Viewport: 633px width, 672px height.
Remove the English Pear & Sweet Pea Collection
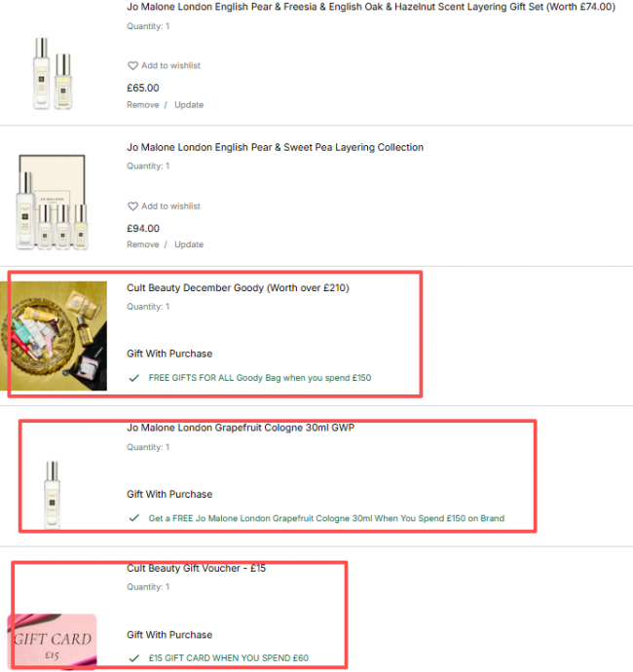[143, 244]
